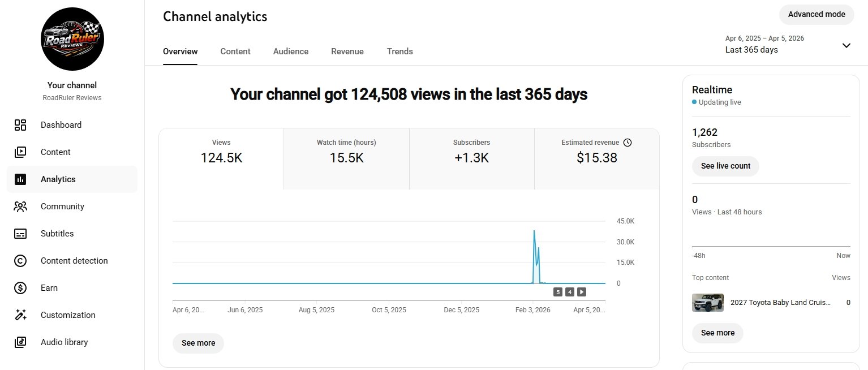This screenshot has width=868, height=370.
Task: Click the Community people icon
Action: [x=20, y=206]
